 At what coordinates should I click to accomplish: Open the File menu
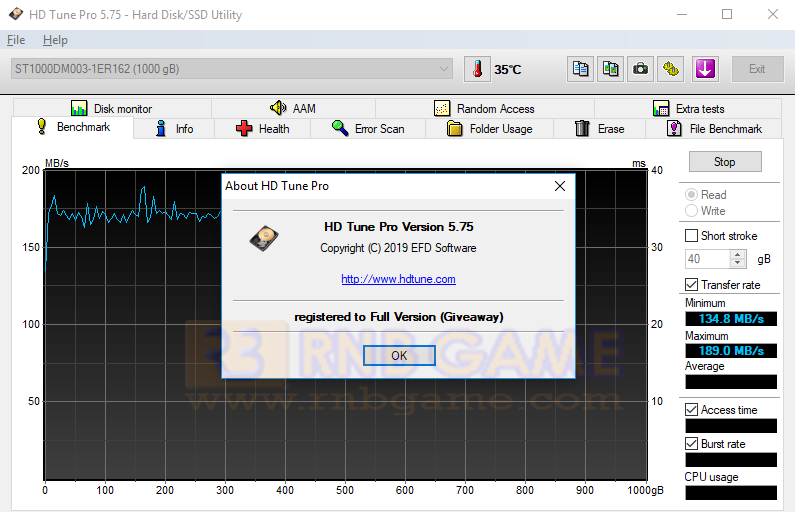pos(16,40)
